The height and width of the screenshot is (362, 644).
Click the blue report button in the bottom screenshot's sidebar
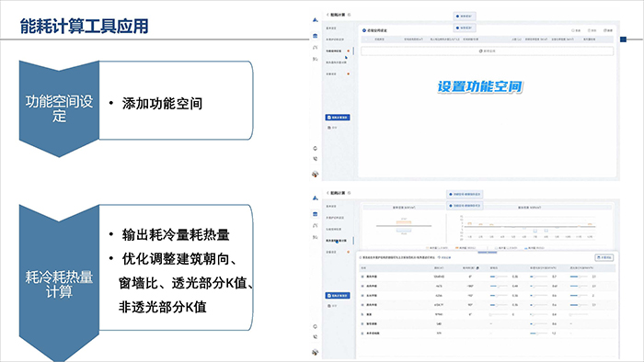pyautogui.click(x=338, y=295)
